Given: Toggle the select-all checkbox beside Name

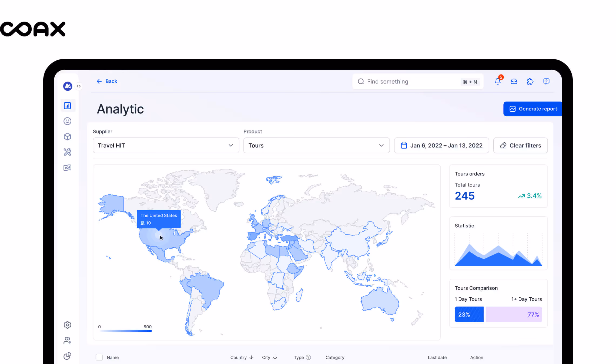Looking at the screenshot, I should point(99,357).
